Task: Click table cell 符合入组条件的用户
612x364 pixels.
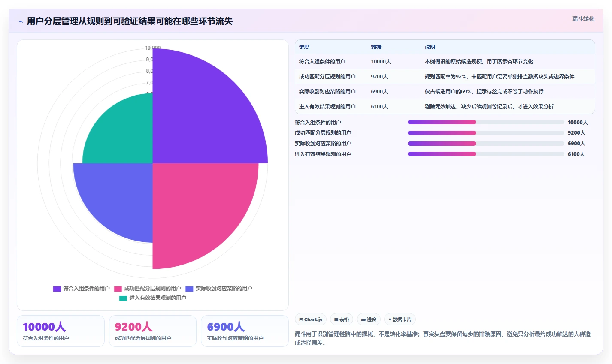Action: (x=322, y=62)
